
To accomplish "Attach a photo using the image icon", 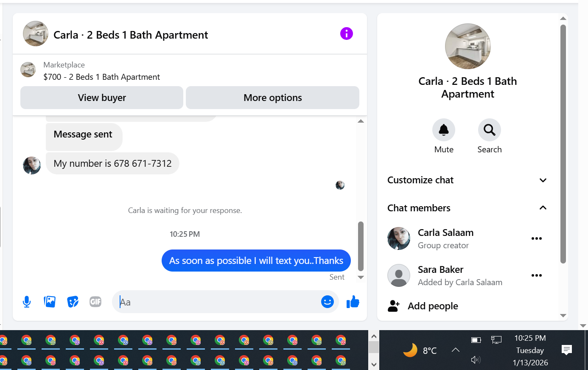I will 50,302.
